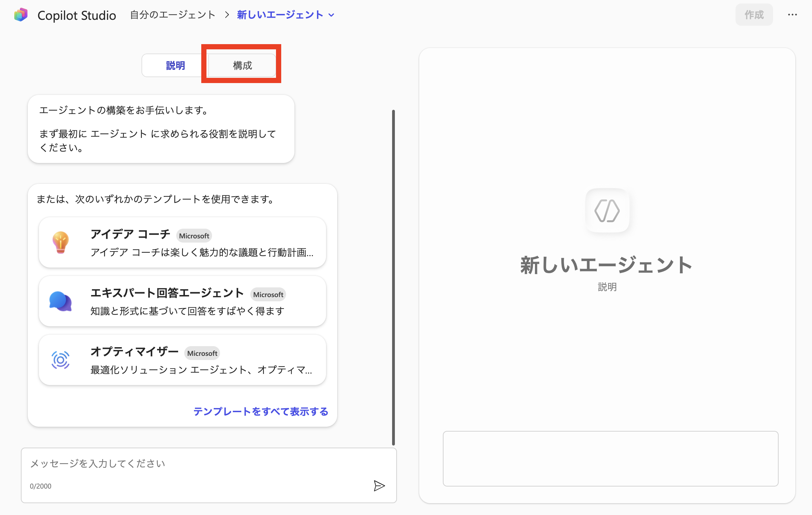Click the 0/2000 character counter

click(x=40, y=486)
